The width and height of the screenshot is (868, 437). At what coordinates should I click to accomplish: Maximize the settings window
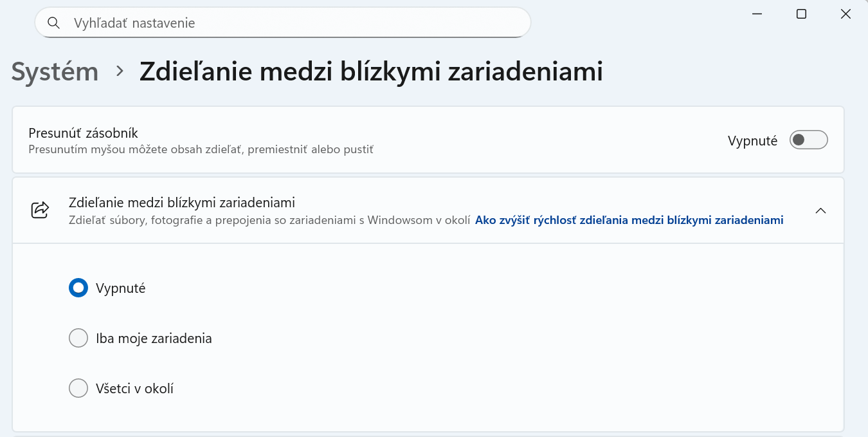[x=801, y=14]
